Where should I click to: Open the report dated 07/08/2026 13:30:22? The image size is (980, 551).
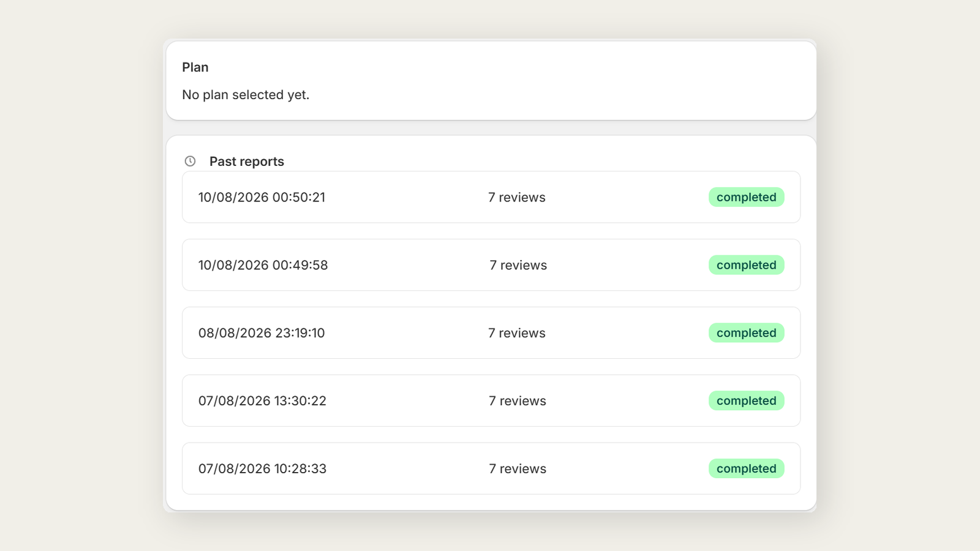[x=491, y=401]
